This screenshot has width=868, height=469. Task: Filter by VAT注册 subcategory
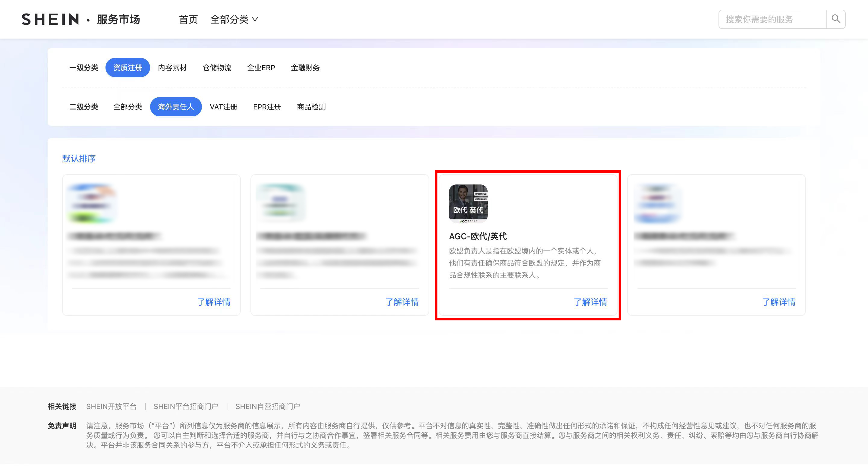[x=223, y=107]
